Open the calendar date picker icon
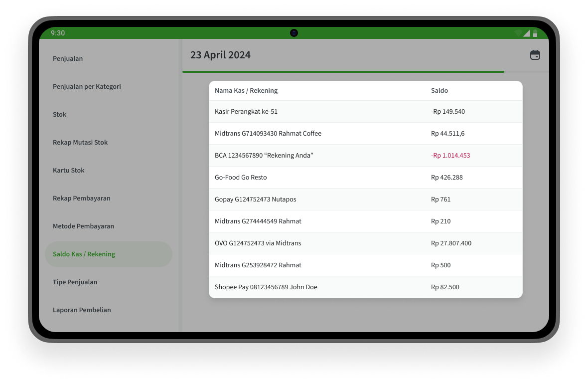The width and height of the screenshot is (588, 383). [535, 55]
